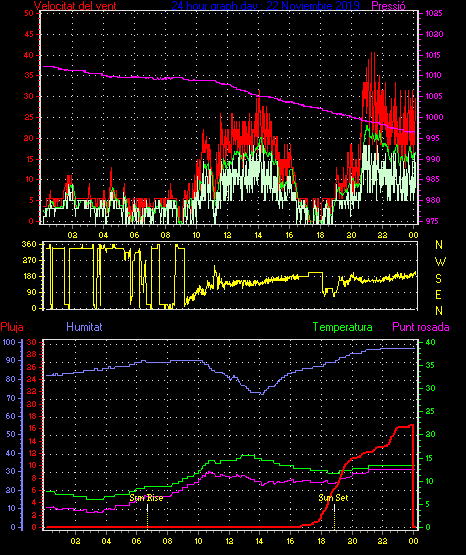This screenshot has height=555, width=466.
Task: Click the 'Humitat' legend label
Action: point(84,327)
